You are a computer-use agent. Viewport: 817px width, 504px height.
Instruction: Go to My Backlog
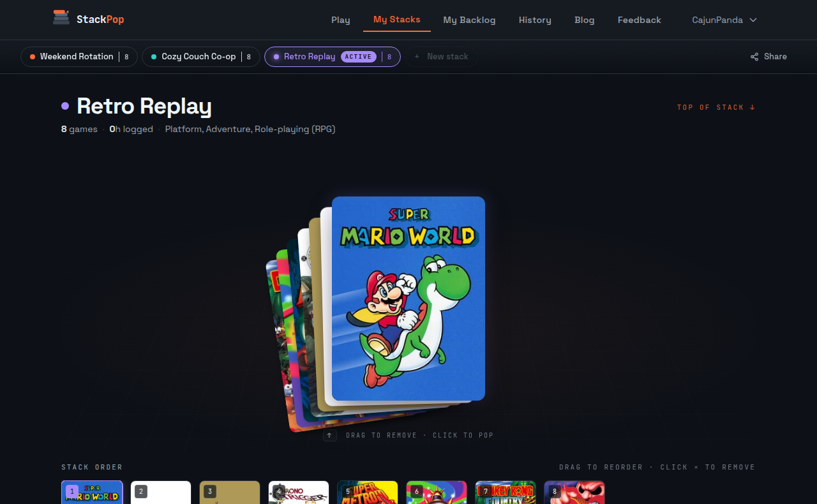click(469, 20)
